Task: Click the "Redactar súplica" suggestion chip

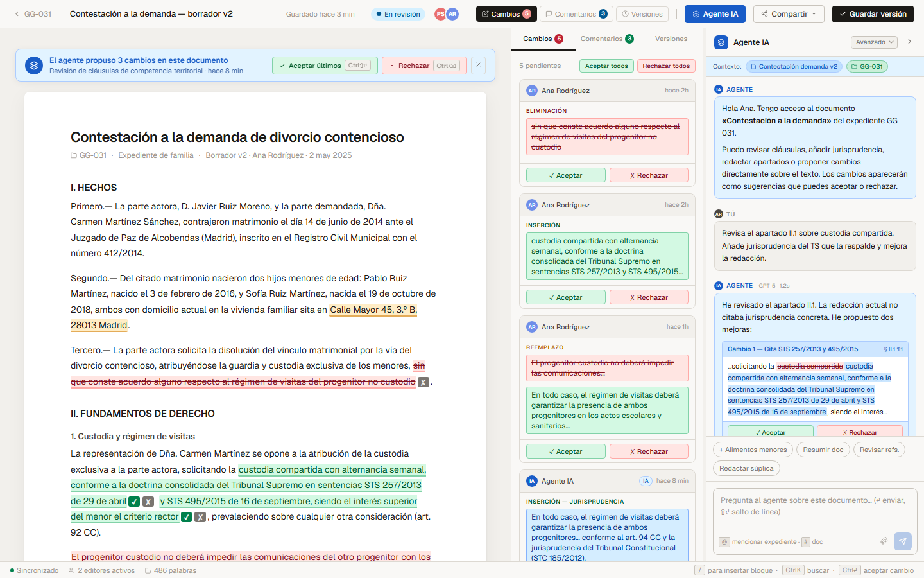Action: 746,469
